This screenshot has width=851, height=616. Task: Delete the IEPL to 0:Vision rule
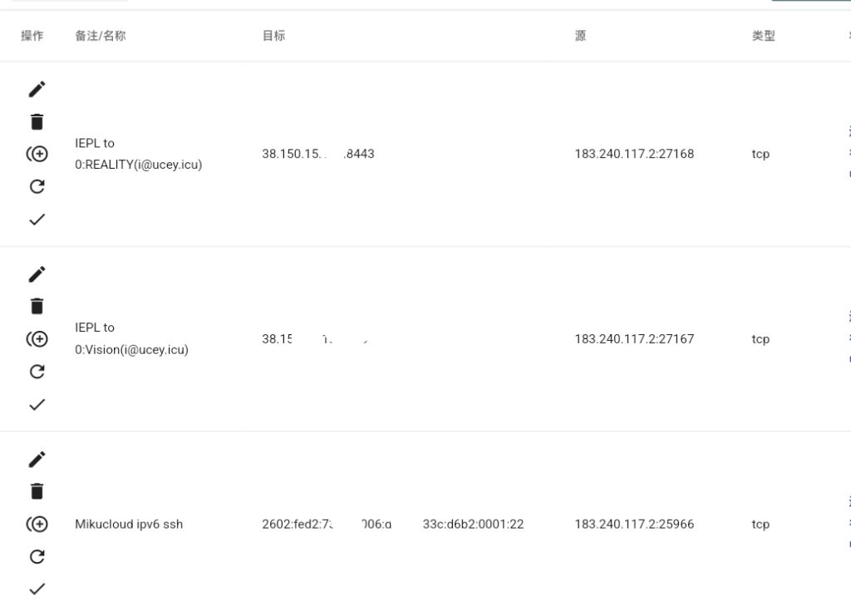coord(37,307)
